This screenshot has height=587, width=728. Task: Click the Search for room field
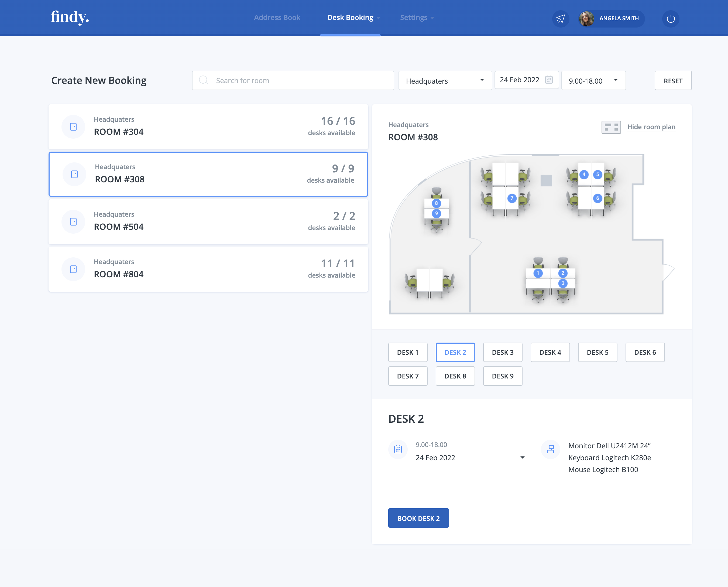293,80
